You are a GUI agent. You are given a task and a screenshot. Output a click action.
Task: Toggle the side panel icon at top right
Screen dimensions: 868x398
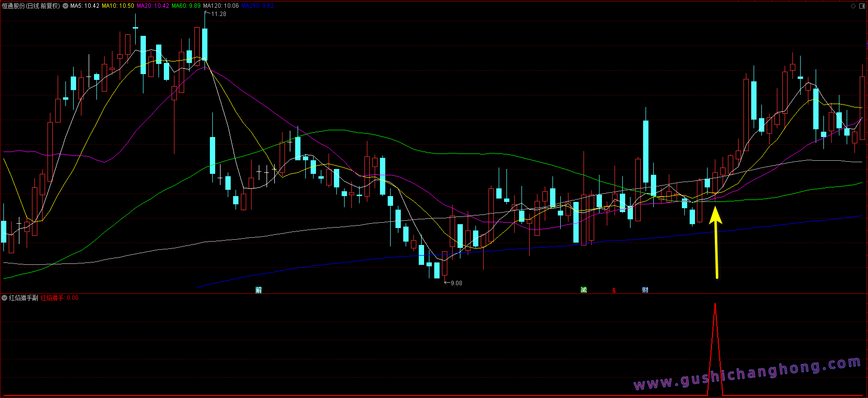[x=862, y=6]
